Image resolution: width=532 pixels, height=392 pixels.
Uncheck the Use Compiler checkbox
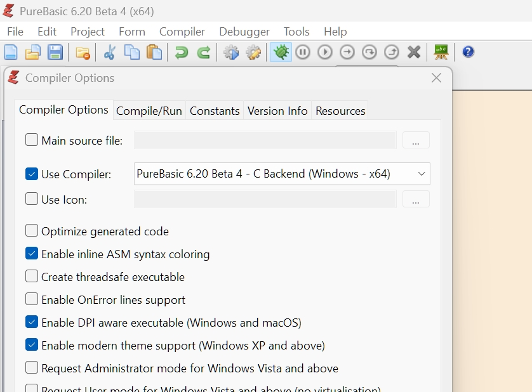click(32, 174)
